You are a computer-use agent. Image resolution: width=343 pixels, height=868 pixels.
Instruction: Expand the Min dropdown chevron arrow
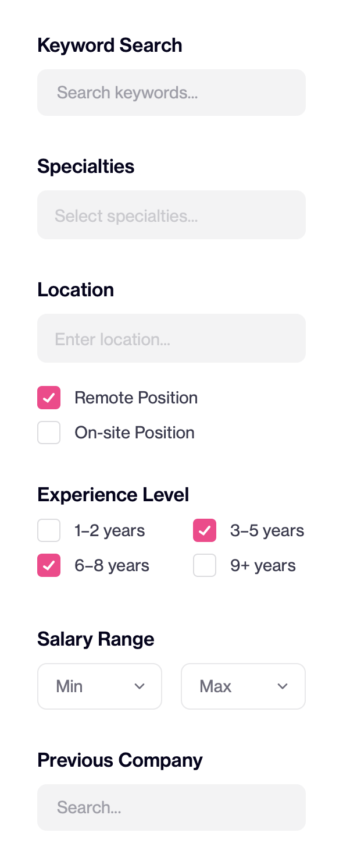click(x=140, y=686)
